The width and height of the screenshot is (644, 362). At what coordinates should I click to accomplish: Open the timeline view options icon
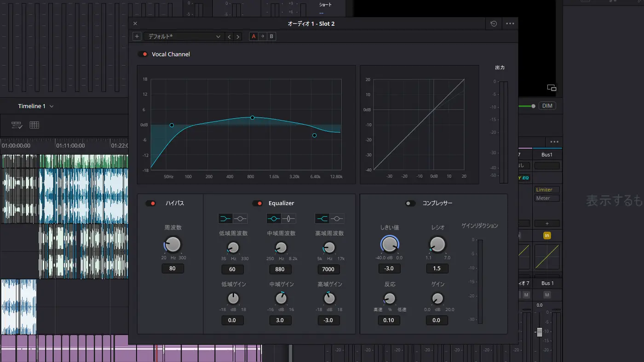(17, 125)
